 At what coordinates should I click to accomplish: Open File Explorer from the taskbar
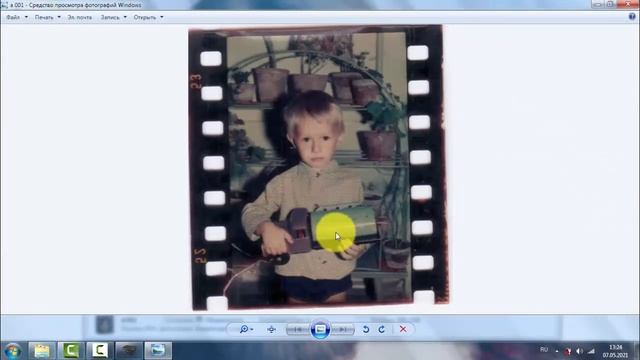tap(42, 351)
